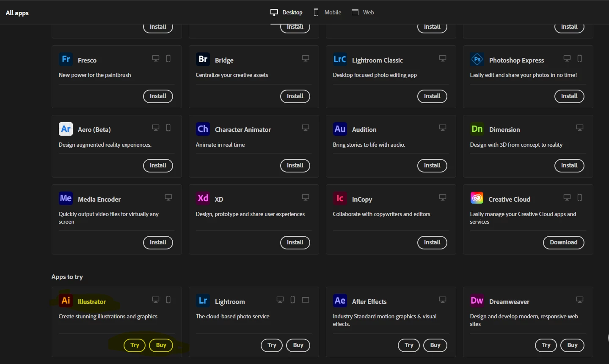Viewport: 609px width, 364px height.
Task: Buy Dreamweaver
Action: 573,345
